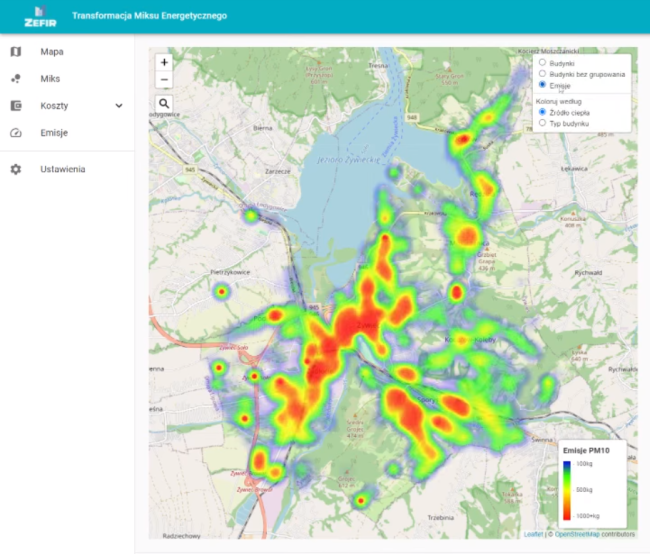Click the 1000+kg legend value
Image resolution: width=650 pixels, height=554 pixels.
coord(588,516)
